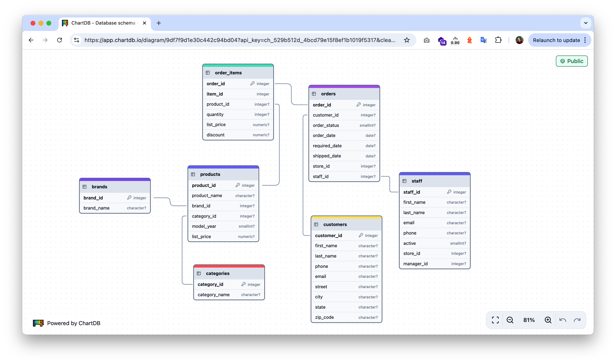Click the redo arrow icon

tap(577, 320)
